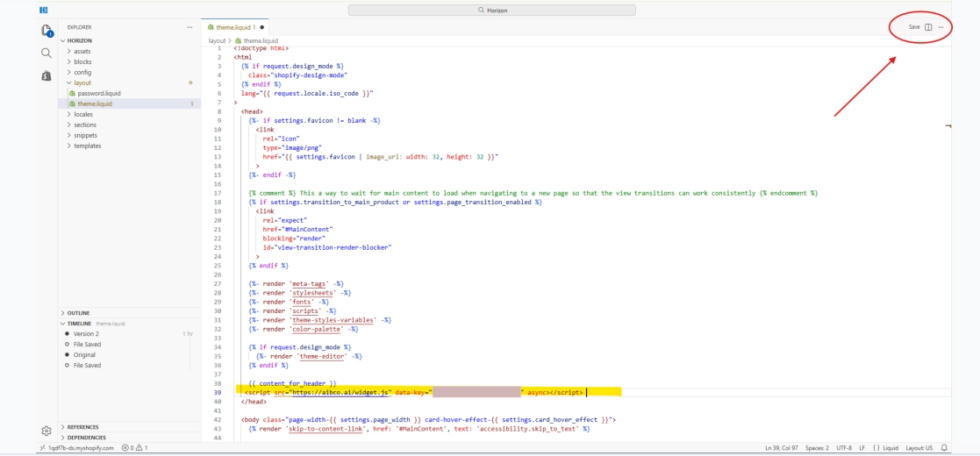
Task: Expand the OUTLINE section
Action: pyautogui.click(x=78, y=313)
